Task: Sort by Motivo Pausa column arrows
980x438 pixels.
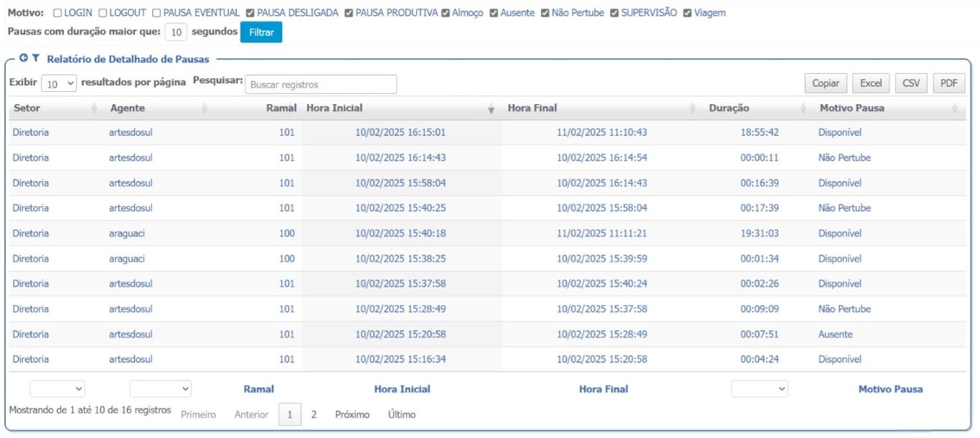Action: coord(955,108)
